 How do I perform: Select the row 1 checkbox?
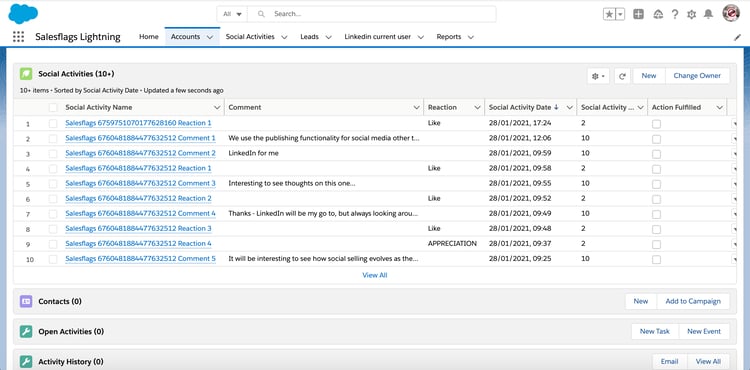coord(53,123)
